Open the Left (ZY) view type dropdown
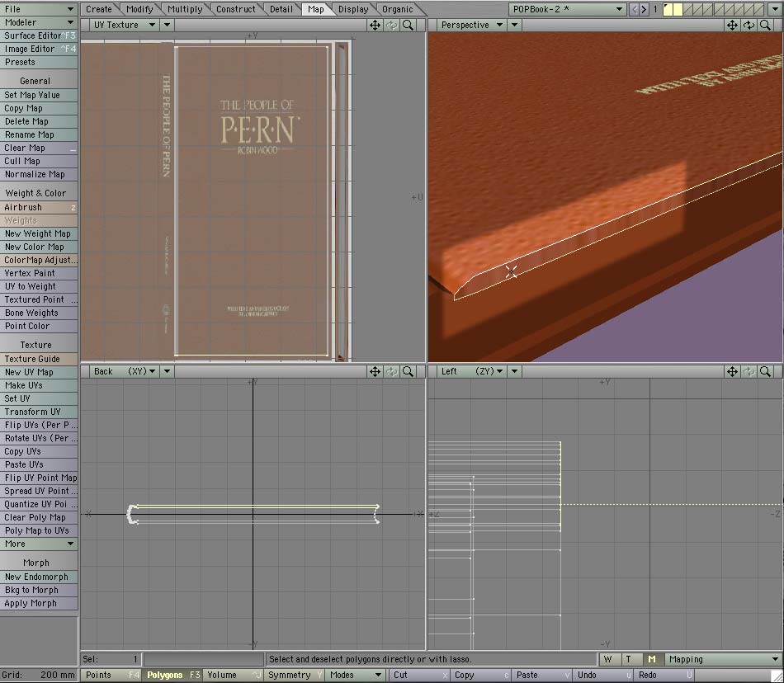 [x=471, y=371]
